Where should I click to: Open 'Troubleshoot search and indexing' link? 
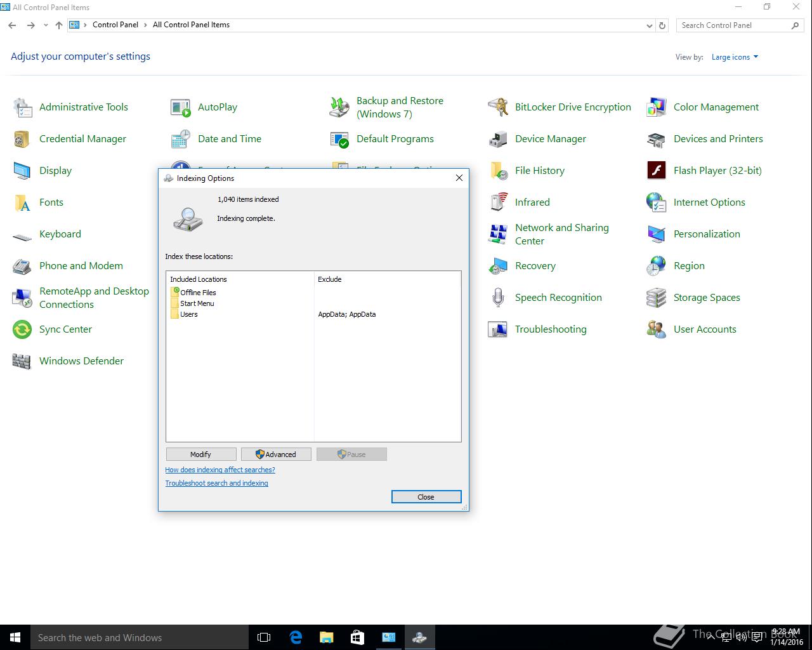click(x=216, y=483)
